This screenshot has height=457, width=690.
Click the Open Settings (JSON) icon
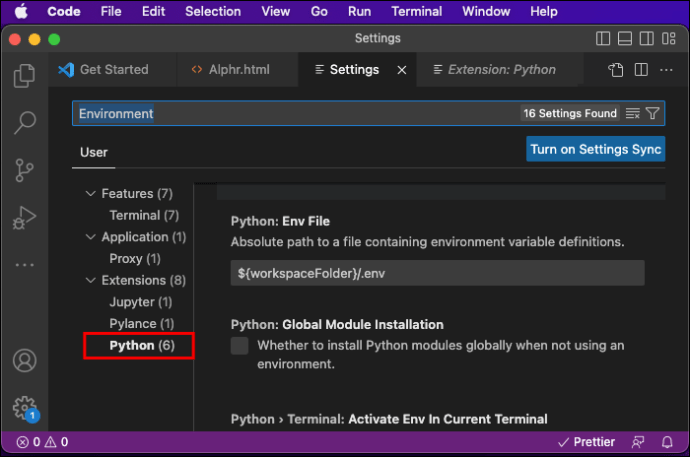pyautogui.click(x=616, y=69)
